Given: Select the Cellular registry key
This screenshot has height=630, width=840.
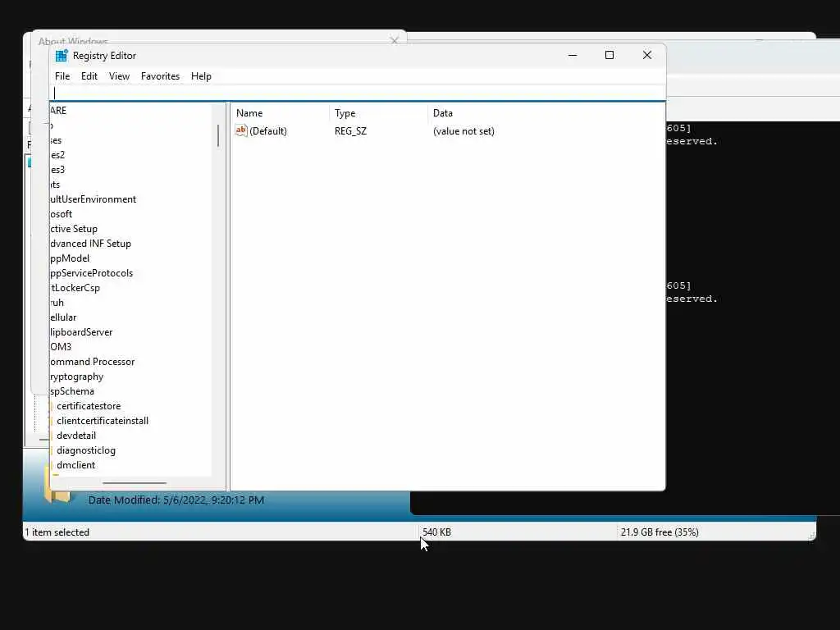Looking at the screenshot, I should point(63,317).
